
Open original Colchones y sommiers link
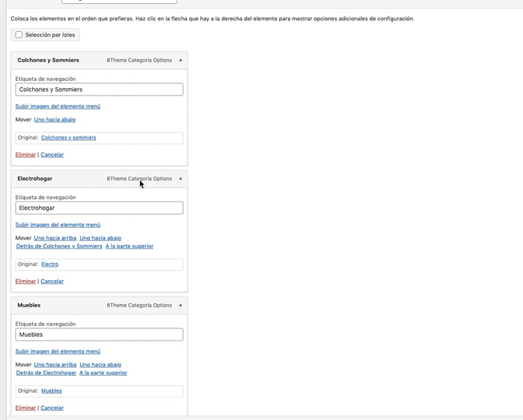68,138
